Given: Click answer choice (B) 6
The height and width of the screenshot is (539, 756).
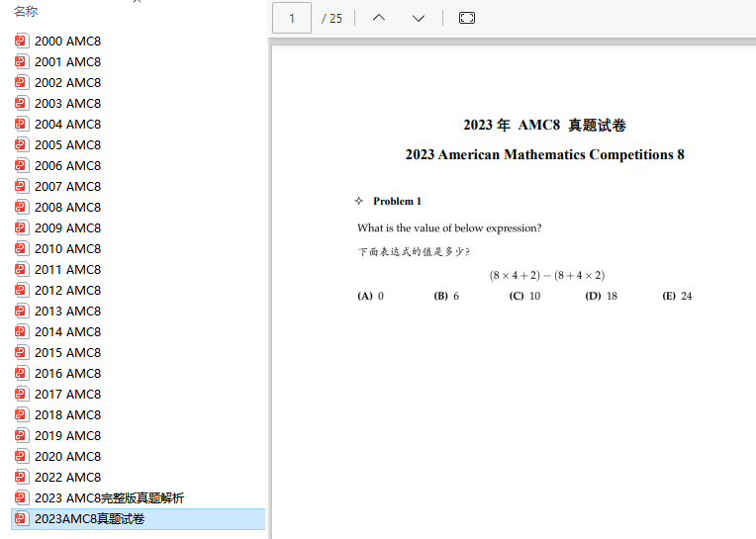Looking at the screenshot, I should pos(446,296).
